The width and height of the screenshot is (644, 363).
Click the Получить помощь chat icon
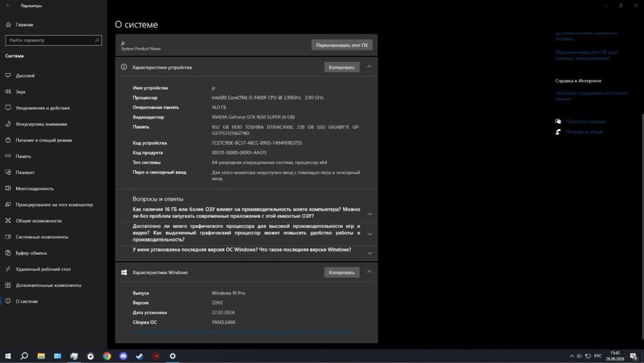tap(558, 121)
